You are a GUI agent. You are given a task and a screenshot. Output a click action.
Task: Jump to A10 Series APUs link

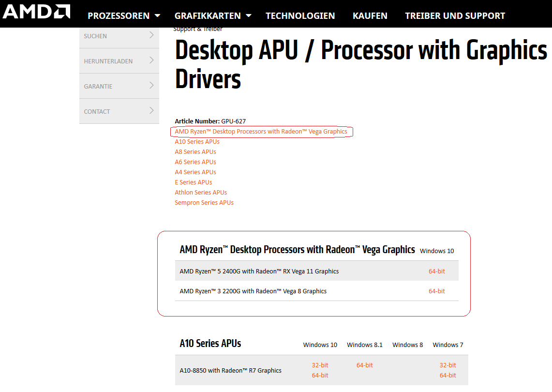pos(197,142)
